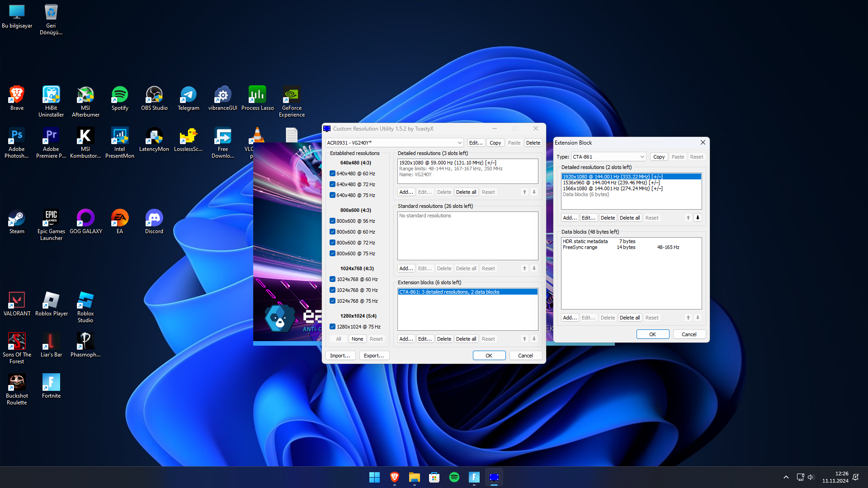Open the Windows Start menu
Image resolution: width=868 pixels, height=488 pixels.
tap(374, 477)
